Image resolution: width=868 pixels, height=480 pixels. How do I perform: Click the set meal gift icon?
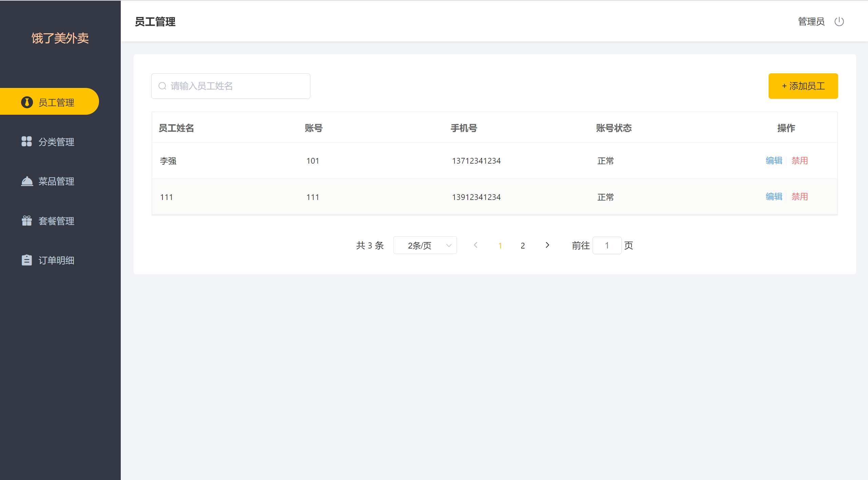pyautogui.click(x=27, y=221)
